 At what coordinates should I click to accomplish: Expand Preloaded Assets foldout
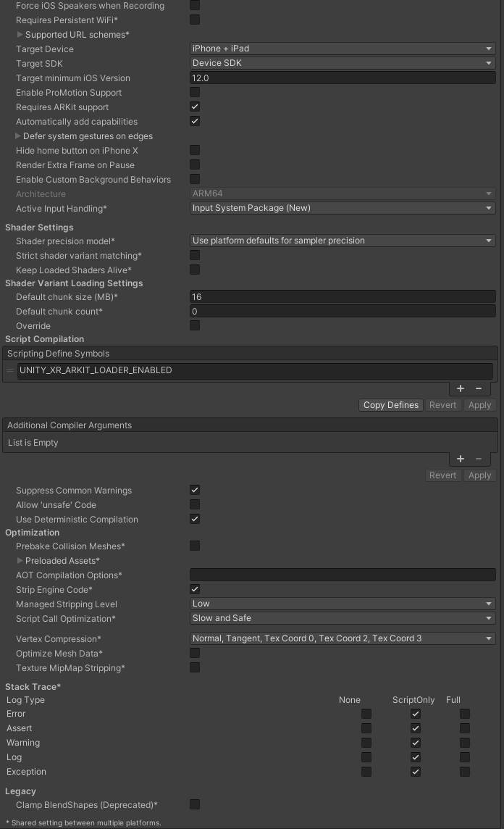tap(20, 561)
